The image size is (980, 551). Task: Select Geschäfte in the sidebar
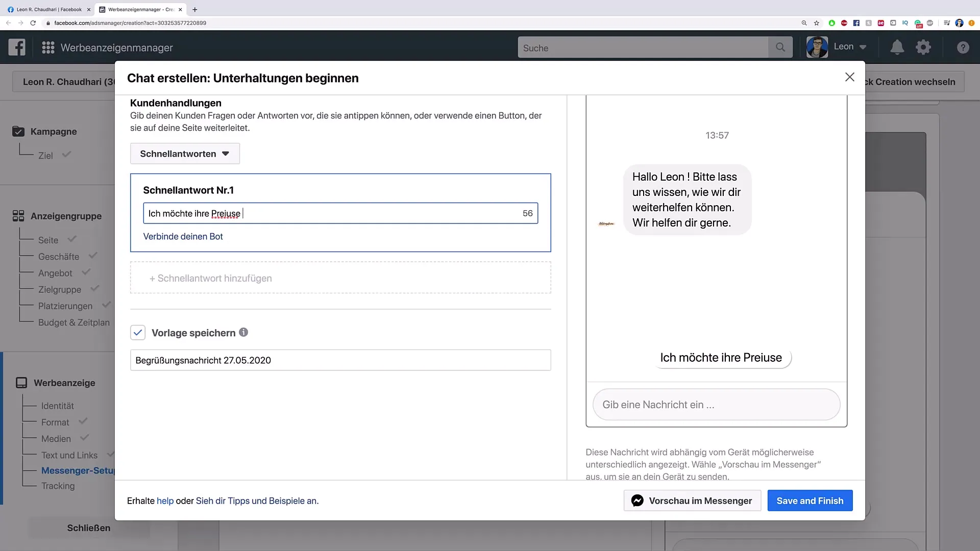(x=59, y=257)
